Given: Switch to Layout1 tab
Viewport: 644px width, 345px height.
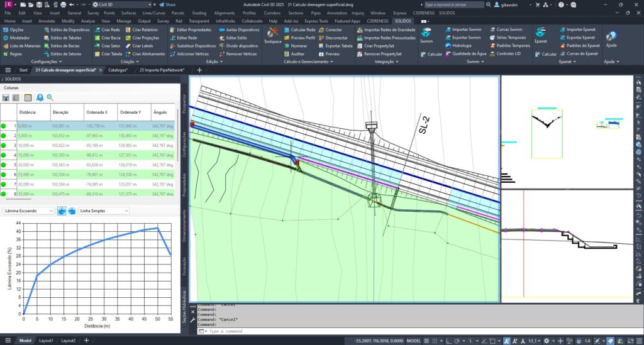Looking at the screenshot, I should click(46, 341).
